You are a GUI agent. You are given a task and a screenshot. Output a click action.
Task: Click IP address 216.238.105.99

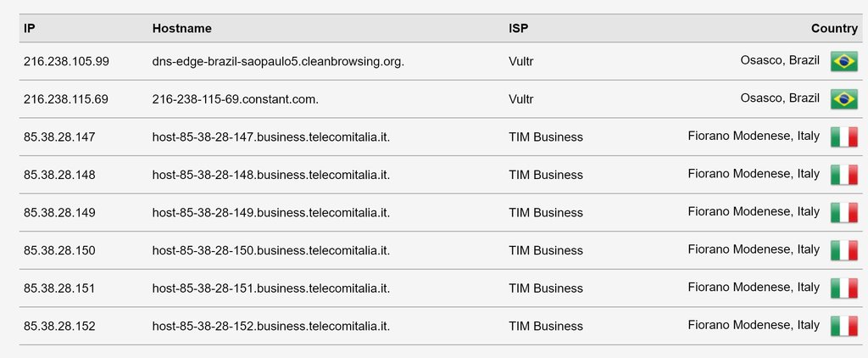coord(66,61)
